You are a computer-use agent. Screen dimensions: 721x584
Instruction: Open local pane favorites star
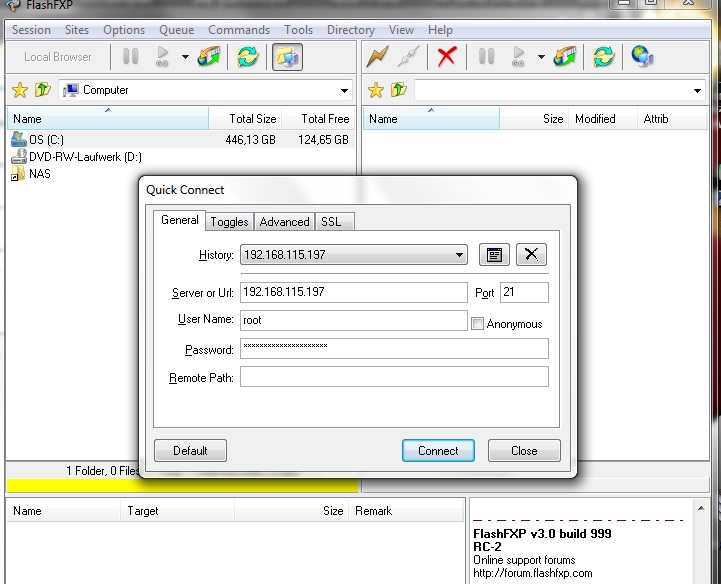(20, 90)
